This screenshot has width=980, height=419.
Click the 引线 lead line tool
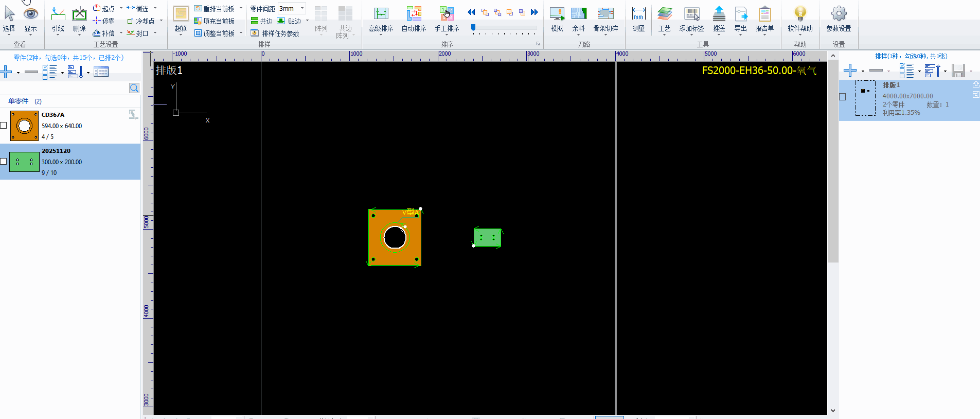coord(58,19)
